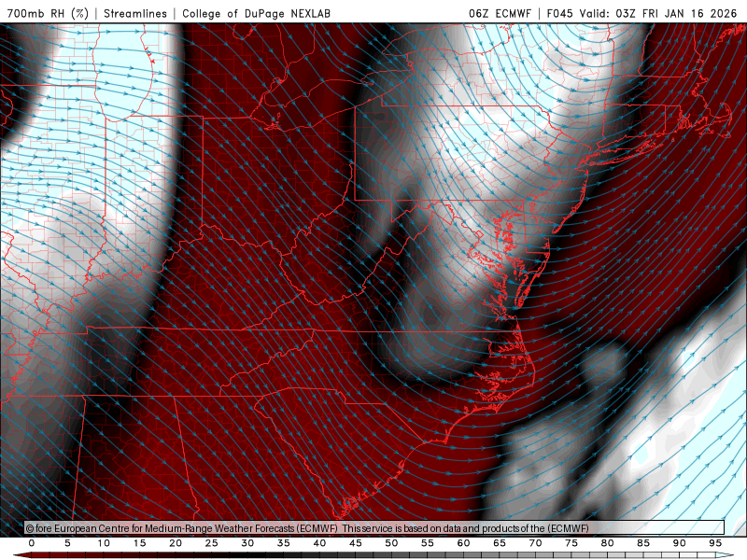Click the '90' label on RH color scale
This screenshot has width=747, height=560.
pyautogui.click(x=680, y=543)
